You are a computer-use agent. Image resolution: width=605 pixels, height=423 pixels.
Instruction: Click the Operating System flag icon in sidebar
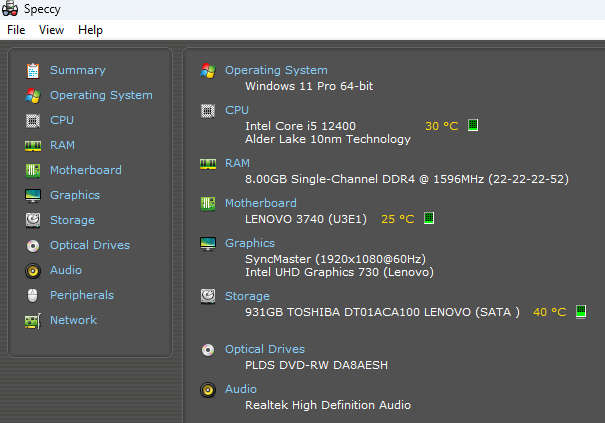tap(33, 95)
